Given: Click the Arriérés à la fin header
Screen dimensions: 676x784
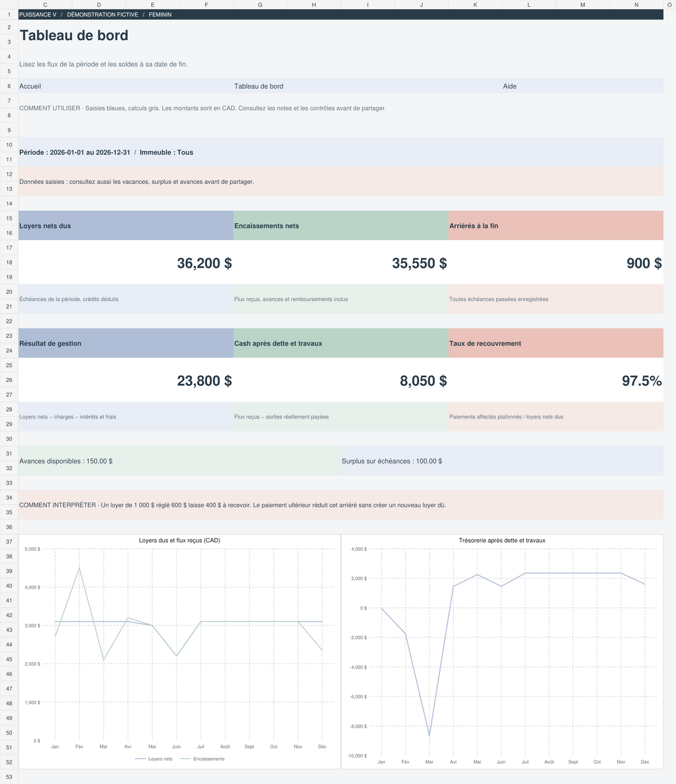Looking at the screenshot, I should click(x=556, y=226).
